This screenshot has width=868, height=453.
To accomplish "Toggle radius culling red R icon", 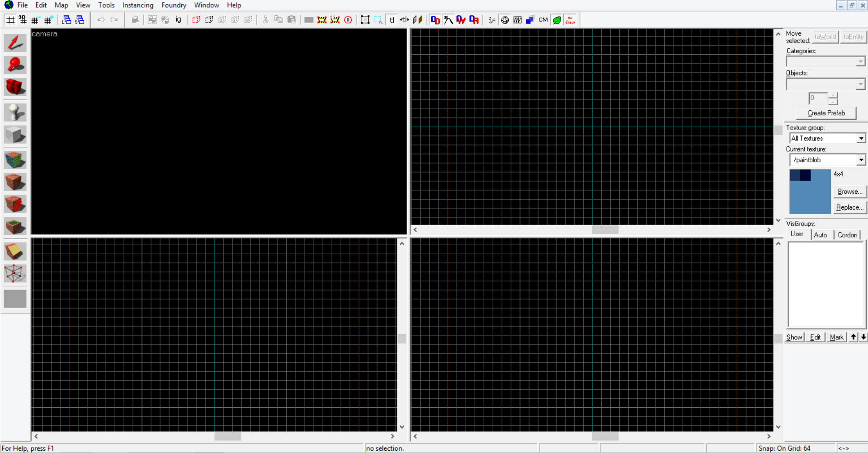I will point(348,20).
